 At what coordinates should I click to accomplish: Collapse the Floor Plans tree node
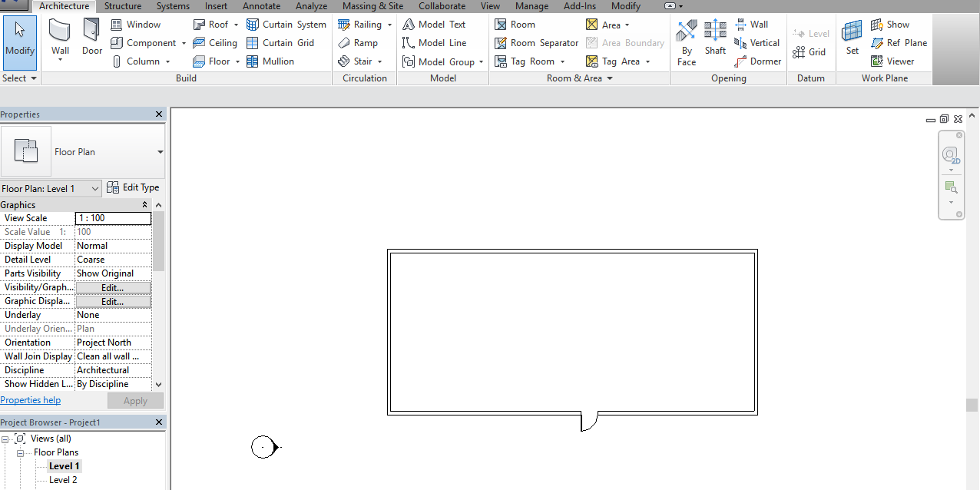(21, 452)
